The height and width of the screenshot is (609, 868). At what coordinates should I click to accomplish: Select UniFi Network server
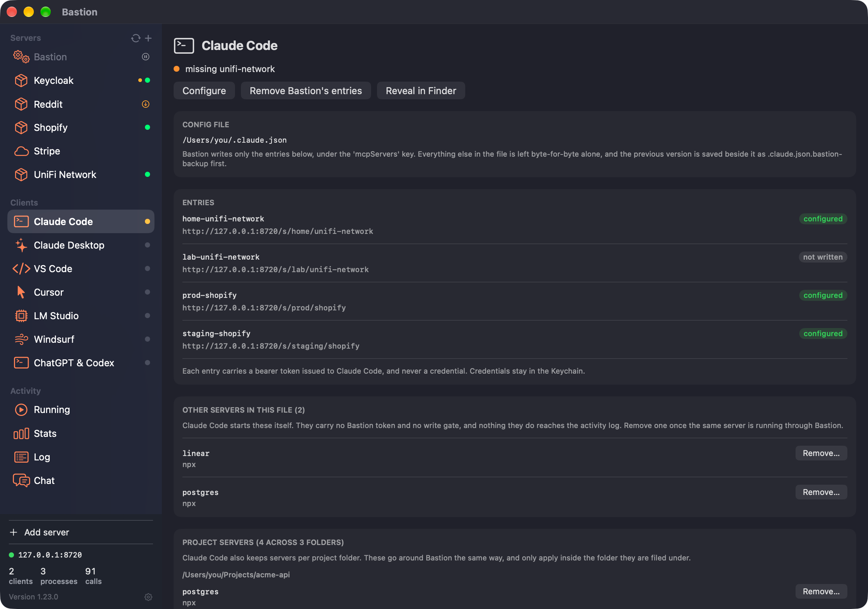81,175
